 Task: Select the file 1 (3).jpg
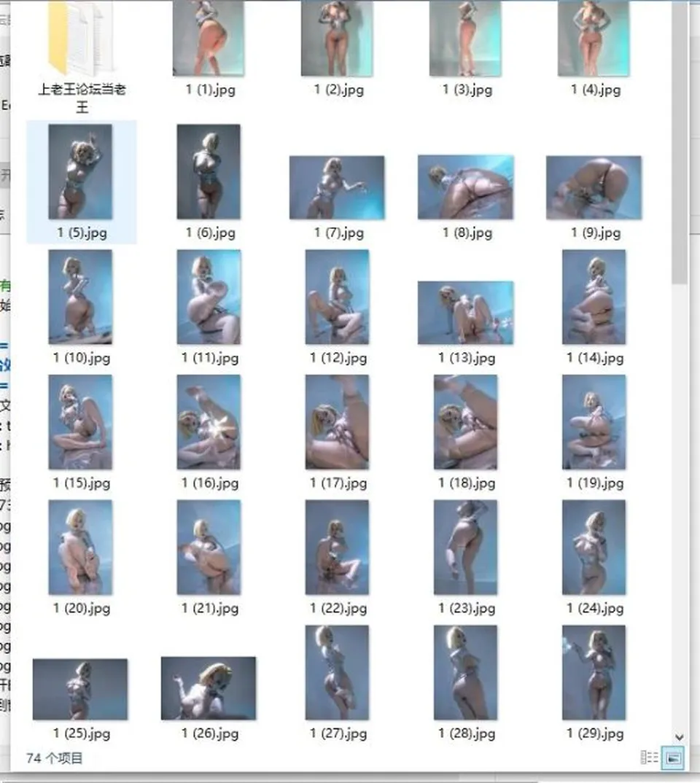coord(465,49)
